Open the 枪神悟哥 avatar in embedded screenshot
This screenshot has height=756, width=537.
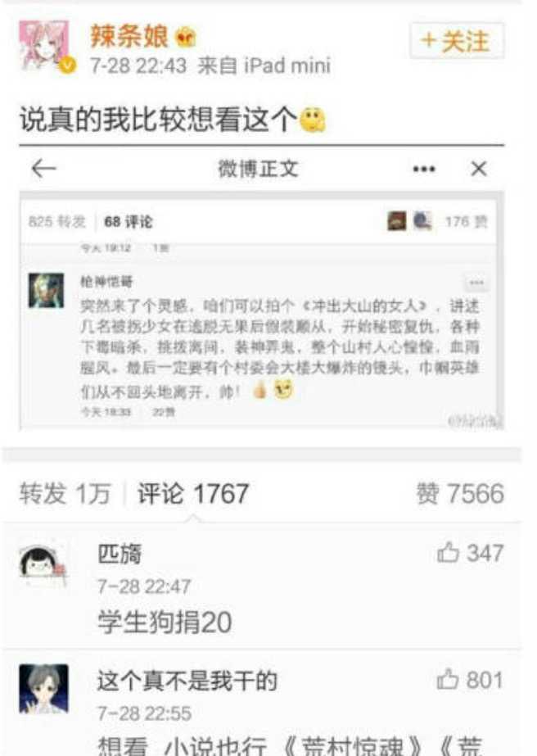click(x=47, y=290)
